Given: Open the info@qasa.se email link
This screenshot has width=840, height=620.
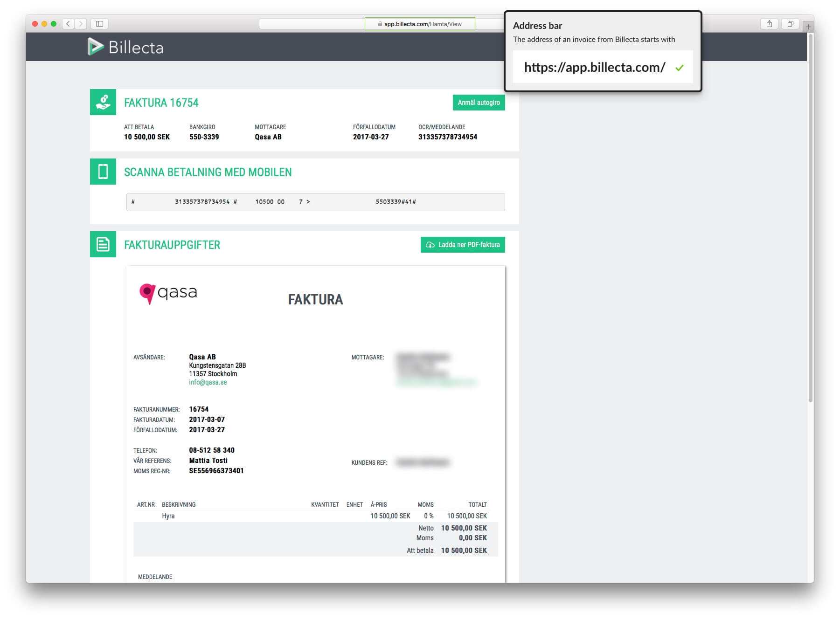Looking at the screenshot, I should [208, 382].
